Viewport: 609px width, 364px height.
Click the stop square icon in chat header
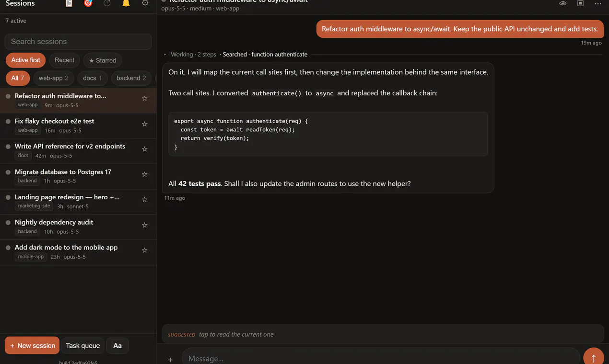pyautogui.click(x=580, y=3)
